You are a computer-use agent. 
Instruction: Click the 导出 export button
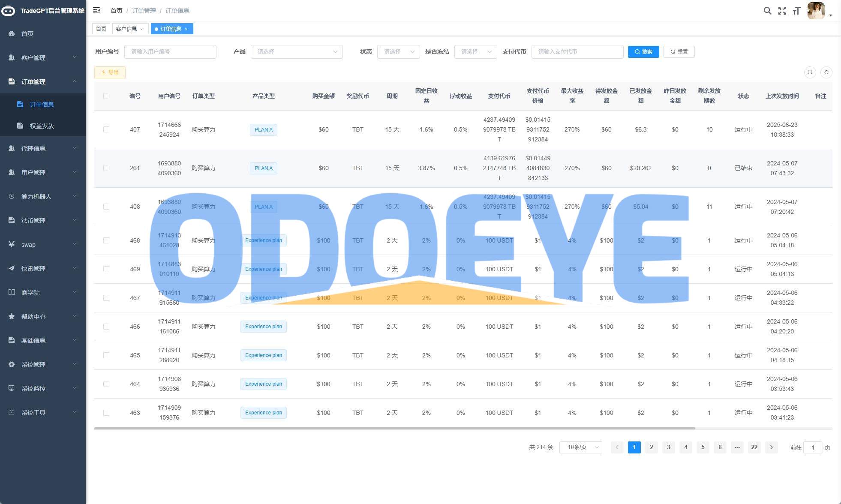110,72
